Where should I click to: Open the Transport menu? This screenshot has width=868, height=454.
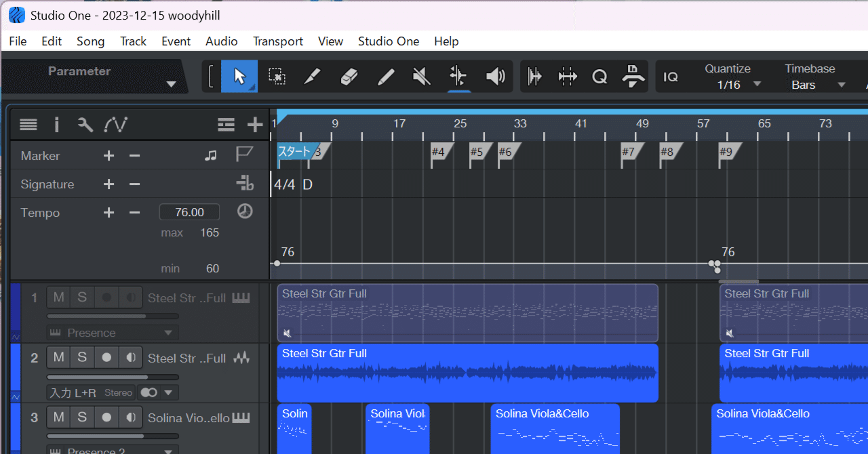tap(277, 41)
